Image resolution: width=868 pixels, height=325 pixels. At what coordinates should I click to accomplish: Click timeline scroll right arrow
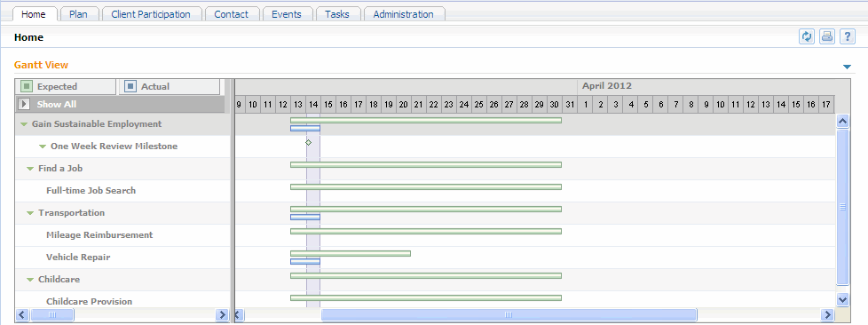pos(827,315)
